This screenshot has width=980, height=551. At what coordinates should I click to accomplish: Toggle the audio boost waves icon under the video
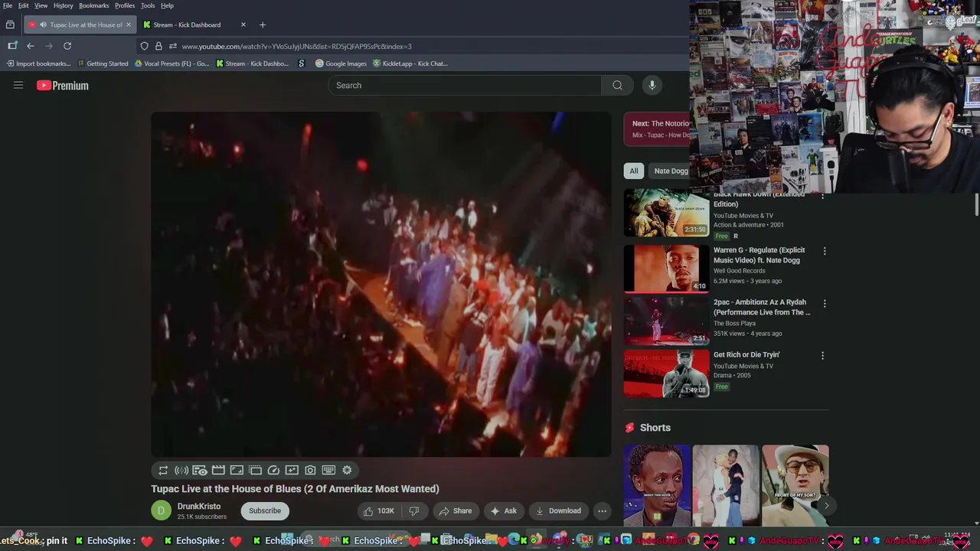181,471
